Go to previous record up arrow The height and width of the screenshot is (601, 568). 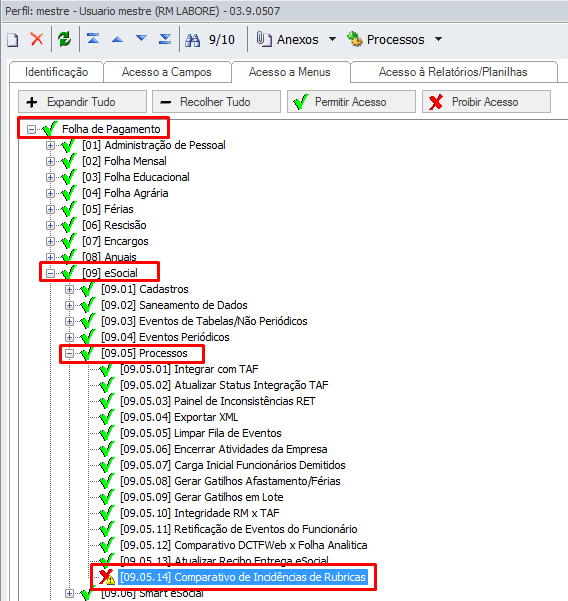coord(117,39)
